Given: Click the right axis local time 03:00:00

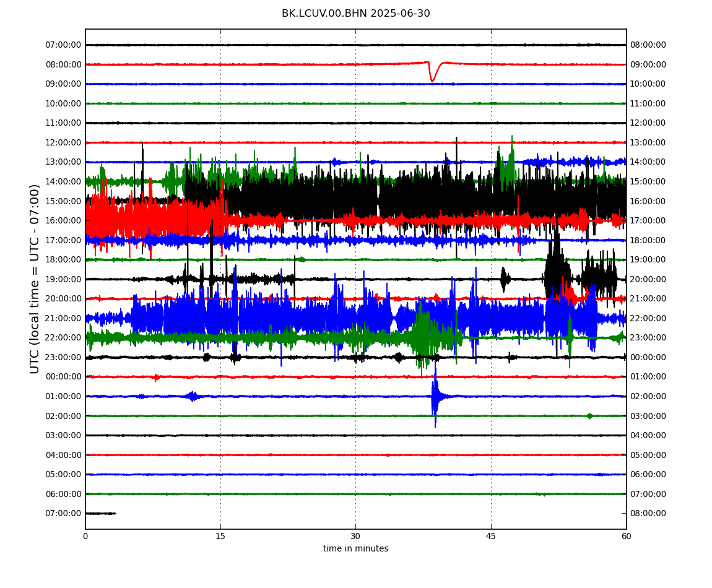Looking at the screenshot, I should click(x=648, y=416).
